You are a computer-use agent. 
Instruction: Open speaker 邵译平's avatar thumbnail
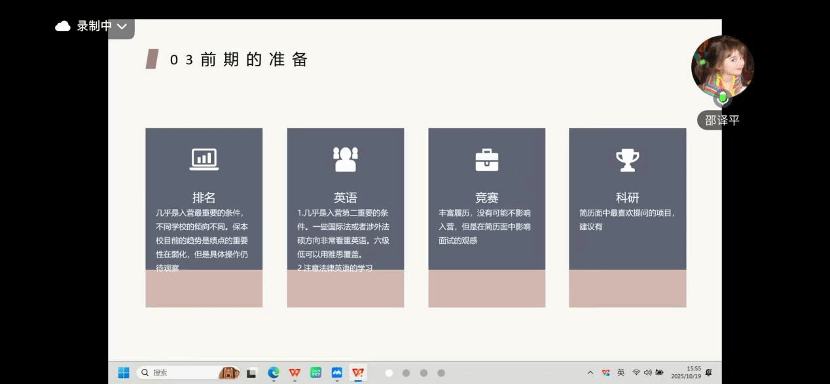pyautogui.click(x=723, y=66)
